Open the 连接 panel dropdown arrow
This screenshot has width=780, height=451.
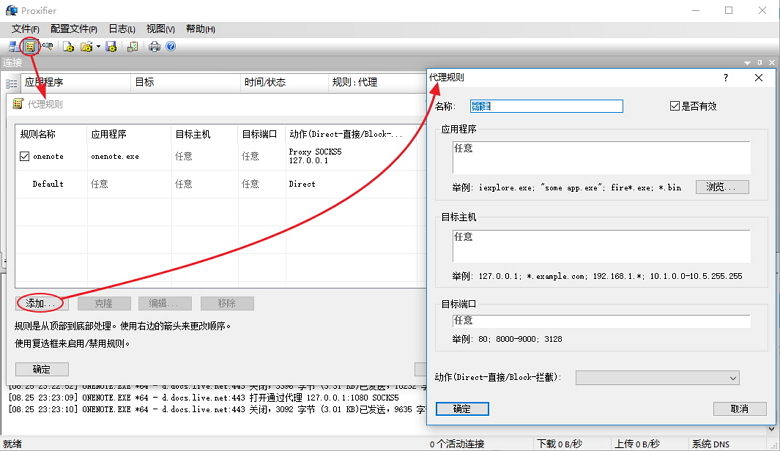(747, 63)
